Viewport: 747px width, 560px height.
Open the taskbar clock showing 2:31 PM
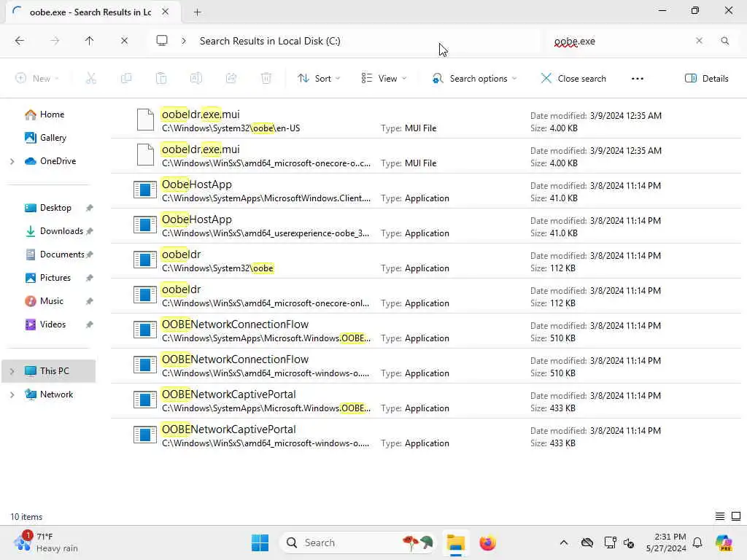(666, 542)
